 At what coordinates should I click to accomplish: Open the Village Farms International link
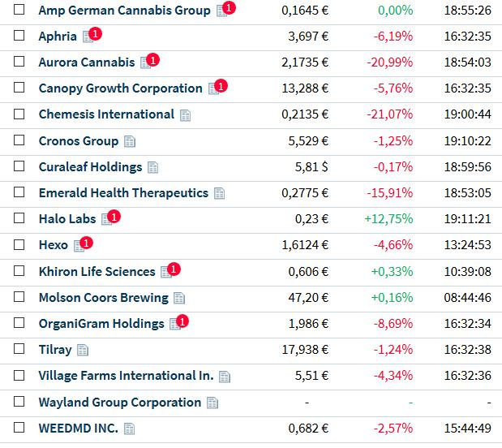[126, 376]
